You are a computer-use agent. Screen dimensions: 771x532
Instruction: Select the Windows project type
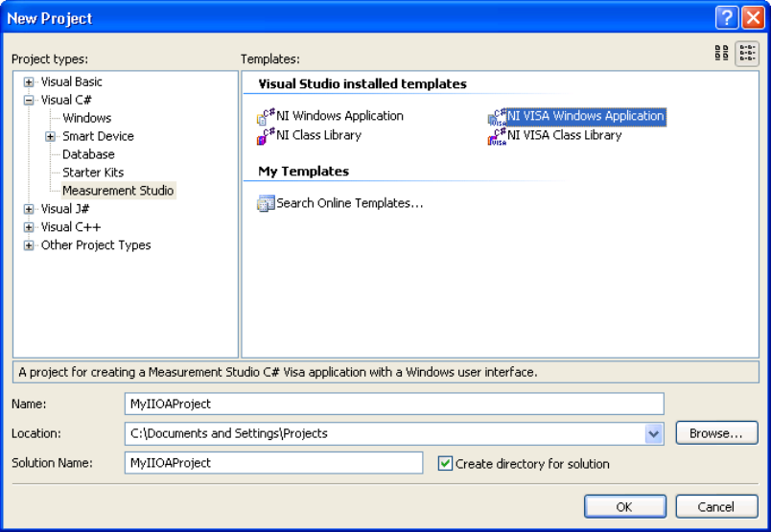(86, 118)
